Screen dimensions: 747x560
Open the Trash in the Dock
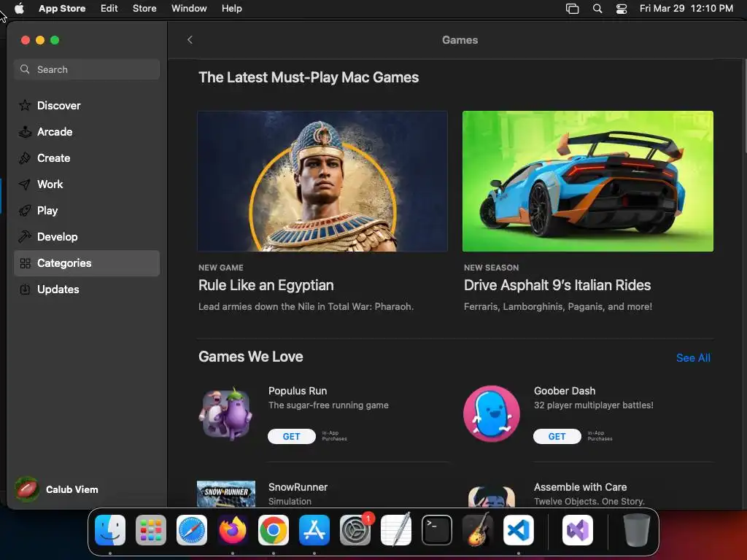[x=636, y=530]
